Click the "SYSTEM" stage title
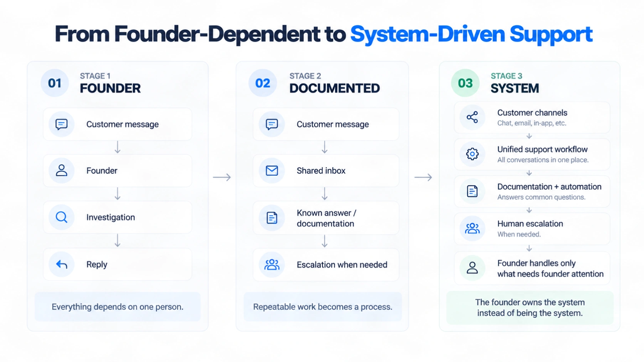Image resolution: width=644 pixels, height=362 pixels. (515, 88)
